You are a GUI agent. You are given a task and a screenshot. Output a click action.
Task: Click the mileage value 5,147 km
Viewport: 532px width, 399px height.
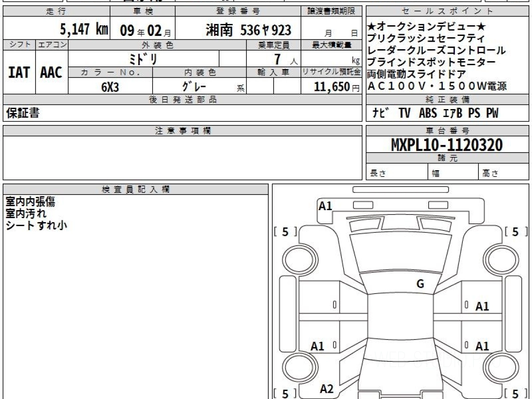(84, 30)
